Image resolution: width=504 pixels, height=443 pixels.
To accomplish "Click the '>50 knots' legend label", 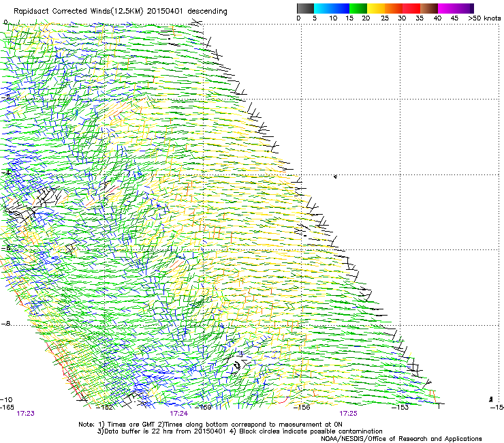I will (x=484, y=18).
